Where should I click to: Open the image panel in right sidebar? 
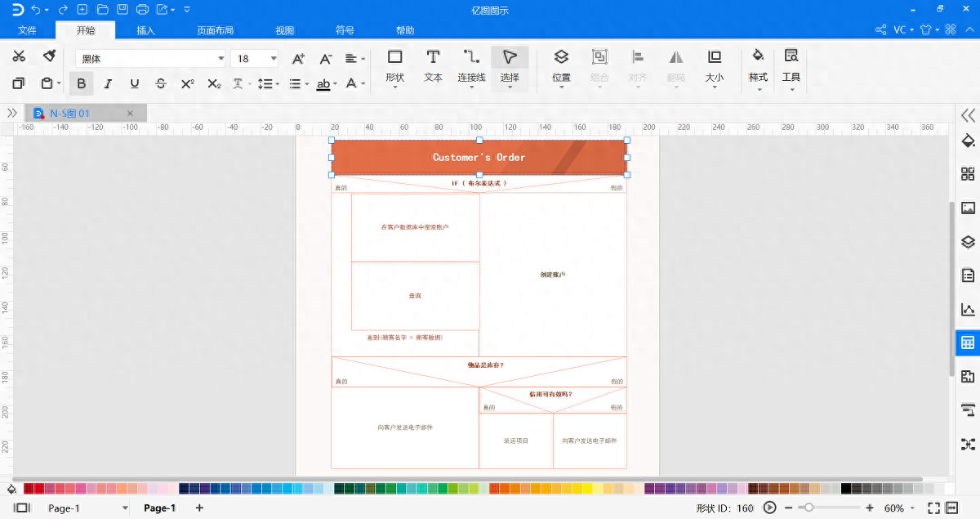968,208
